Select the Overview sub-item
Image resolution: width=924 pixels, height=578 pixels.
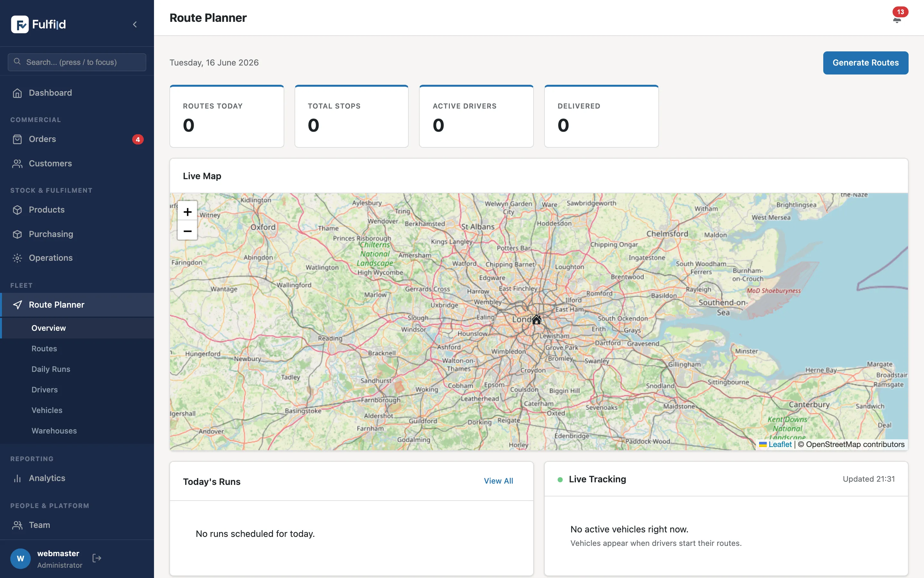tap(77, 328)
